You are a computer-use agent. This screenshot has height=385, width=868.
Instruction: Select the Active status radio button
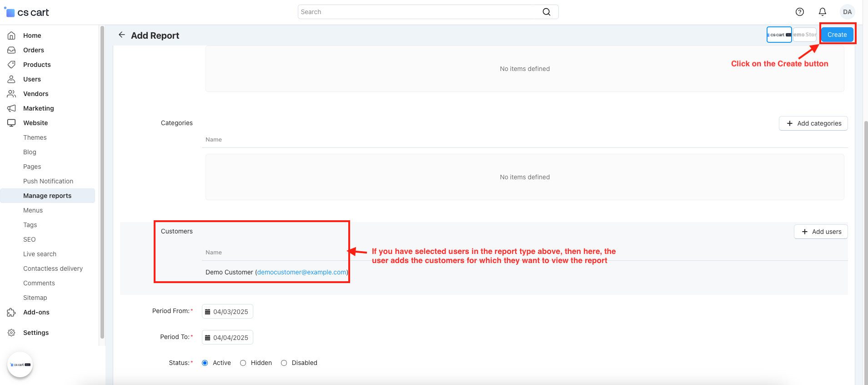pyautogui.click(x=205, y=363)
